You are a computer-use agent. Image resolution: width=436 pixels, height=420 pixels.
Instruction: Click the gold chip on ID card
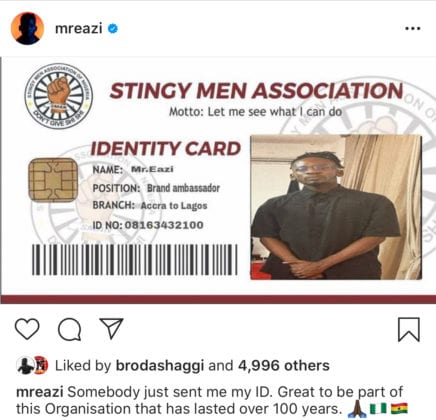click(53, 180)
